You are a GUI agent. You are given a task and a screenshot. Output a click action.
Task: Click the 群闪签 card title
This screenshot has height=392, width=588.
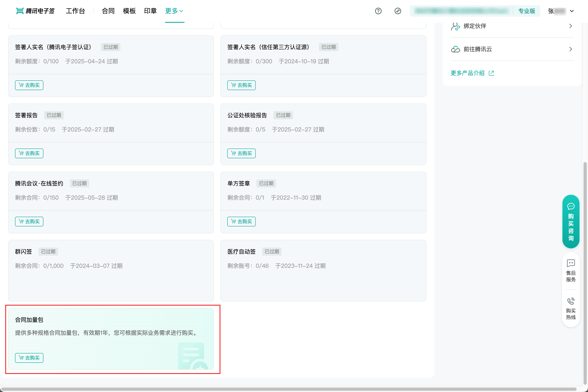coord(24,252)
